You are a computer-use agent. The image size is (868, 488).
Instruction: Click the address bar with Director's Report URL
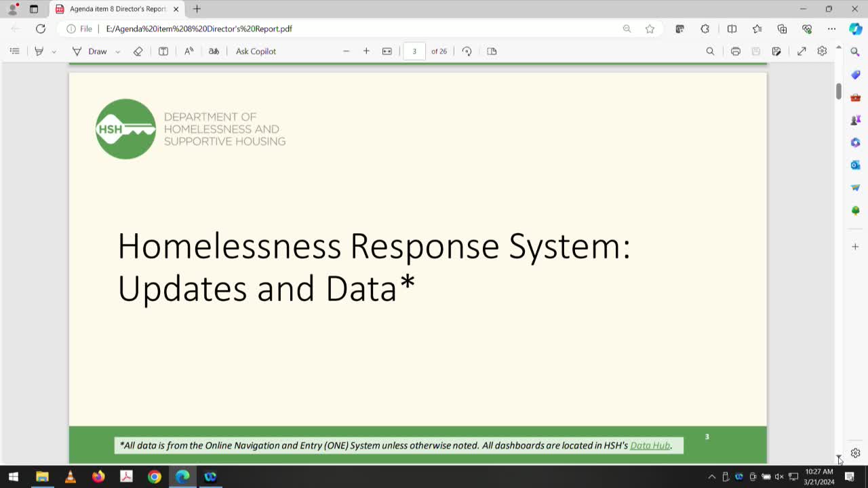coord(359,28)
